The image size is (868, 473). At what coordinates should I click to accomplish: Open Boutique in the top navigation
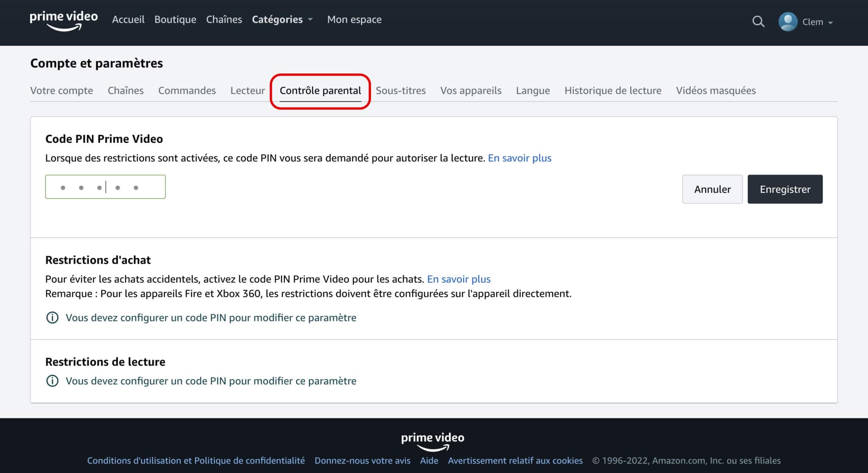(x=175, y=19)
